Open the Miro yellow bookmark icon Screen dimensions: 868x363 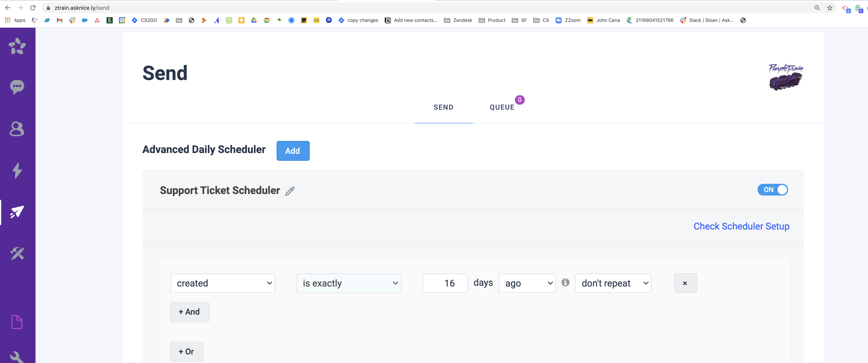[x=304, y=20]
